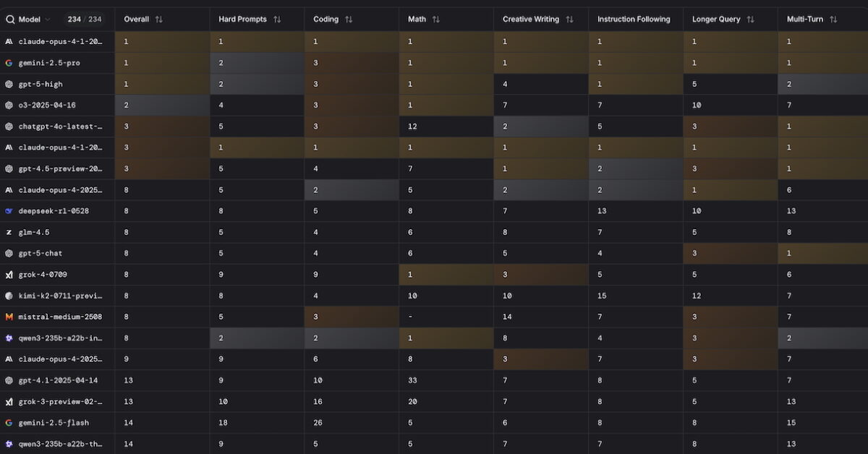Click Math rank 12 for chatgpt-4o-latest
Screen dimensions: 868x454
pos(412,127)
